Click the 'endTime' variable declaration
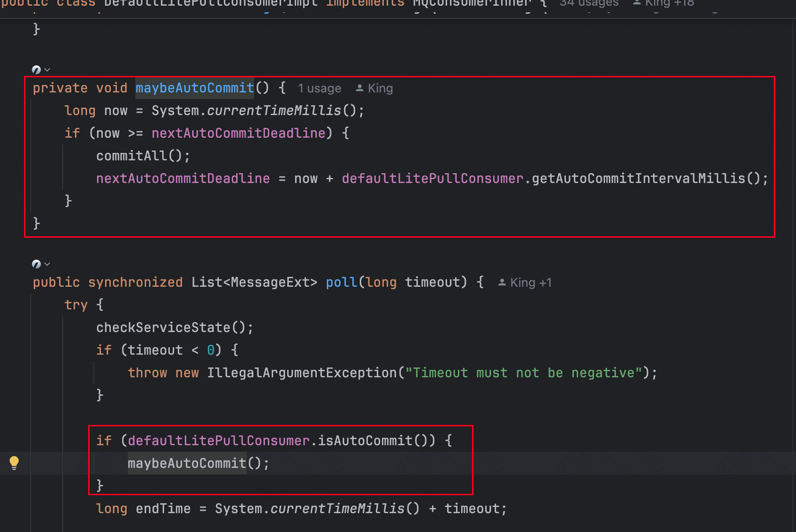796x532 pixels. click(163, 509)
